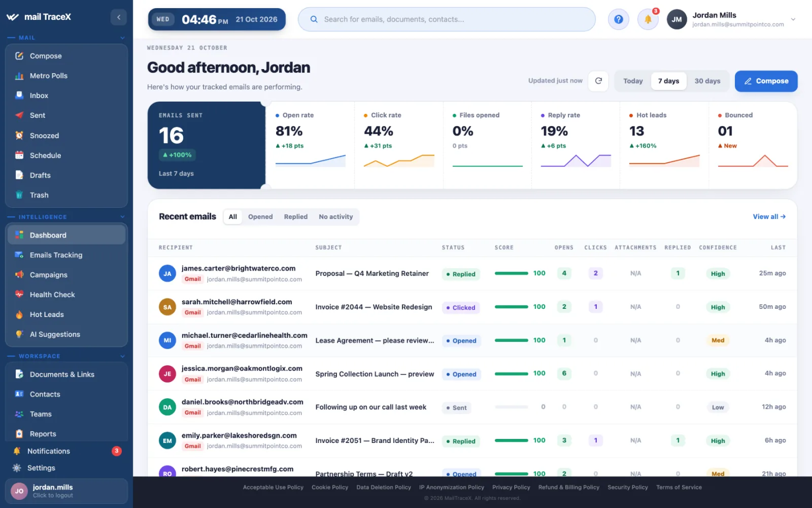The image size is (812, 508).
Task: Click jordan.mills logout card
Action: (66, 491)
